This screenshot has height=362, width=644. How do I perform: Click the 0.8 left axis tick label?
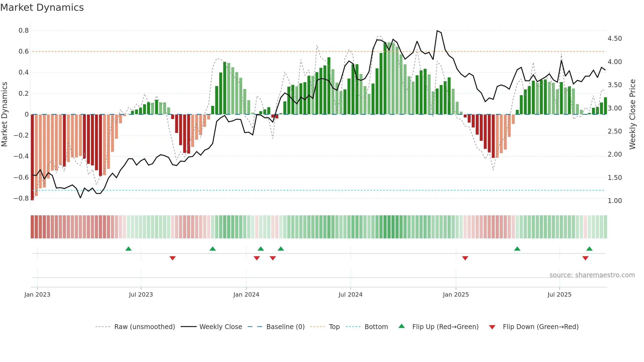coord(24,31)
